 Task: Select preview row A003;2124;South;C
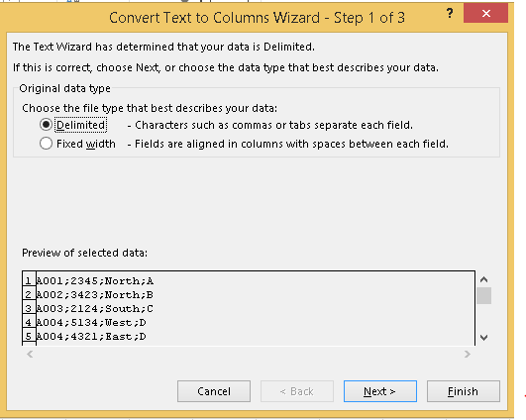(x=95, y=309)
